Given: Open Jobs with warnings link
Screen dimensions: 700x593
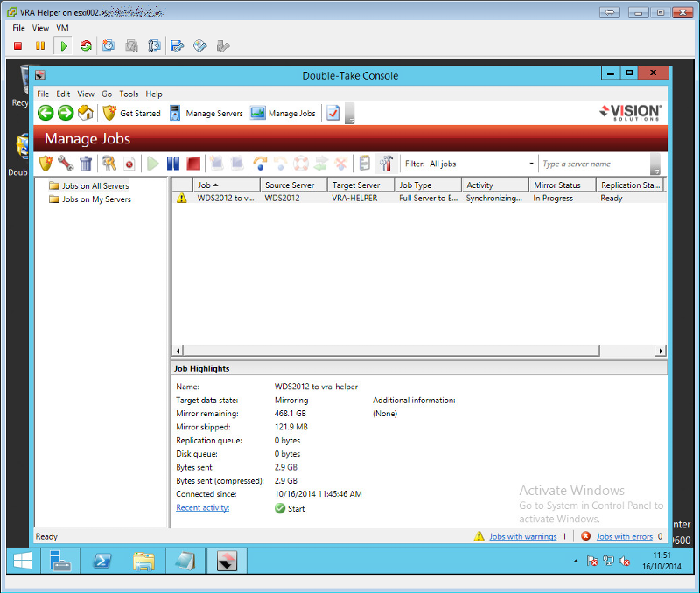Looking at the screenshot, I should pyautogui.click(x=522, y=536).
